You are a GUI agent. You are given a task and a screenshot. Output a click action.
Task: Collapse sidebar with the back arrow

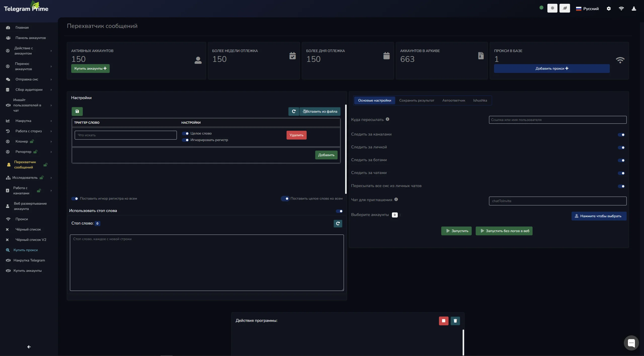coord(29,347)
